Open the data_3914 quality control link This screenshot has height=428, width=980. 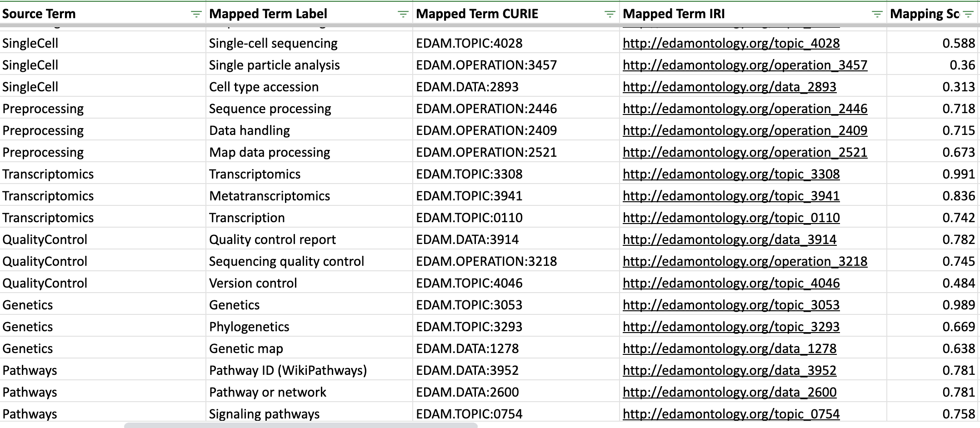729,239
